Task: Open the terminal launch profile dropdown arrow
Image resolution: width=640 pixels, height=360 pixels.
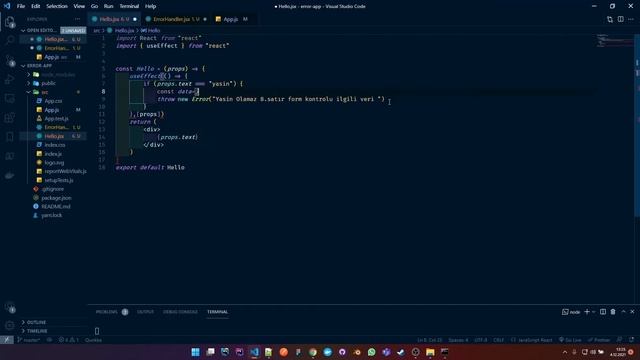Action: (x=593, y=312)
